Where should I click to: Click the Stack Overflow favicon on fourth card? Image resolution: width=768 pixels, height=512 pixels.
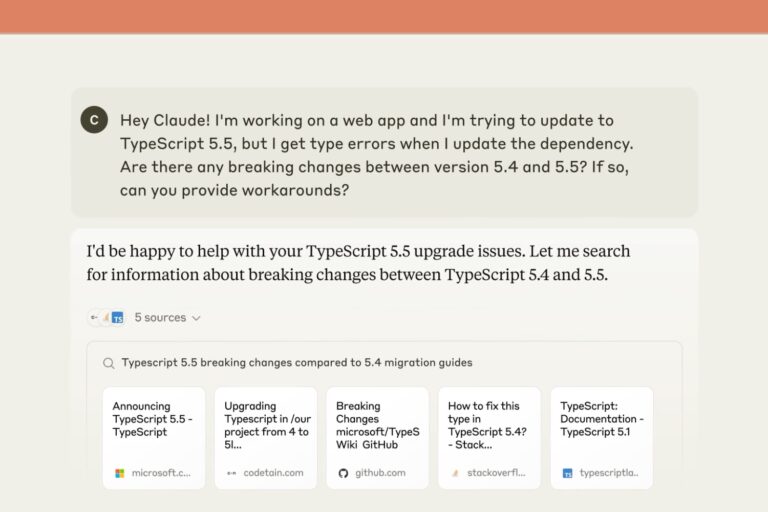pos(455,473)
